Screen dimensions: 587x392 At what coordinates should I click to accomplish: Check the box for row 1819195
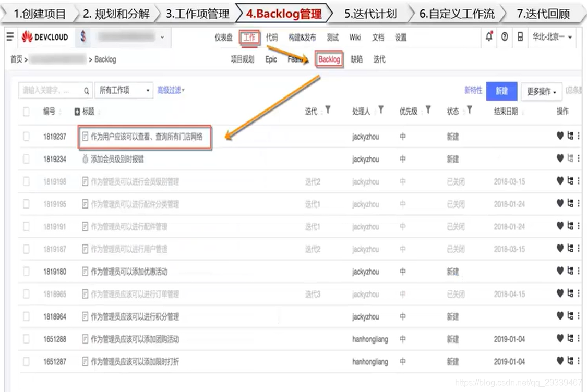click(26, 204)
